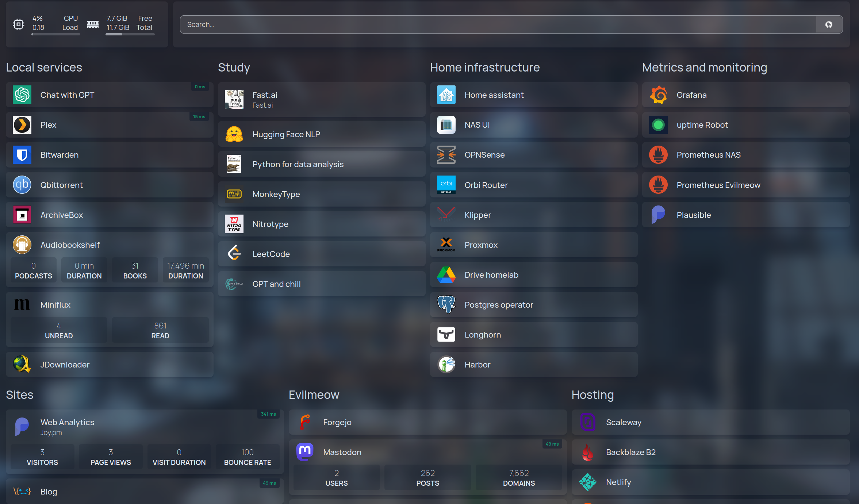Open Bitwarden via its shield icon
The image size is (859, 504).
pyautogui.click(x=22, y=155)
